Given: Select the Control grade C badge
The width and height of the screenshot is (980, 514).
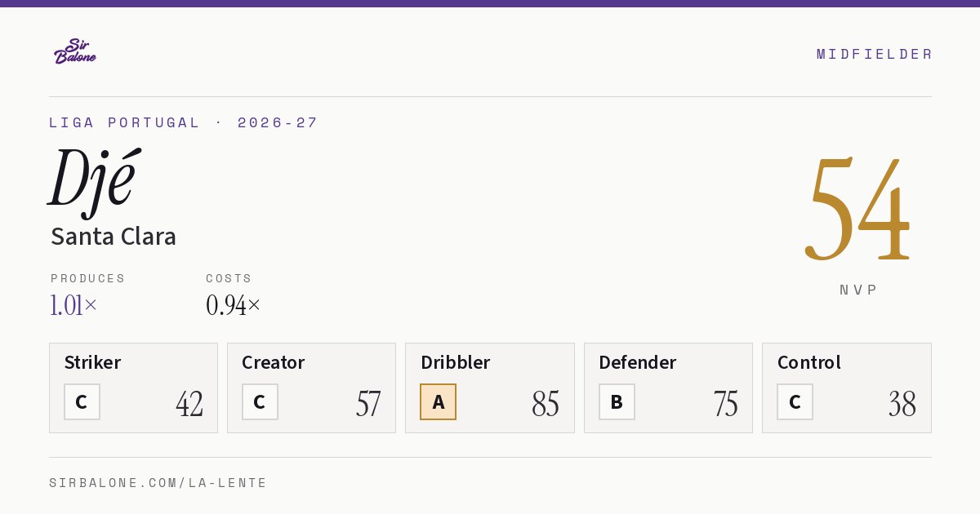Looking at the screenshot, I should coord(795,402).
